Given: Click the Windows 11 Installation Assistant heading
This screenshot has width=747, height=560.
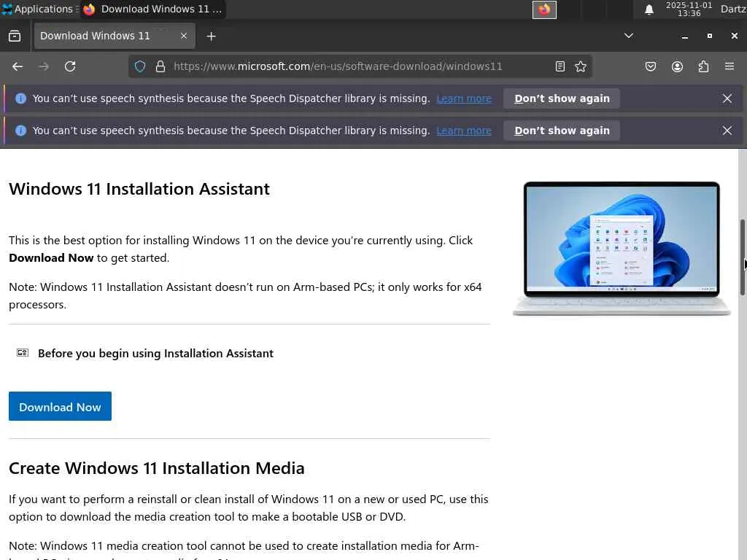Looking at the screenshot, I should click(139, 189).
